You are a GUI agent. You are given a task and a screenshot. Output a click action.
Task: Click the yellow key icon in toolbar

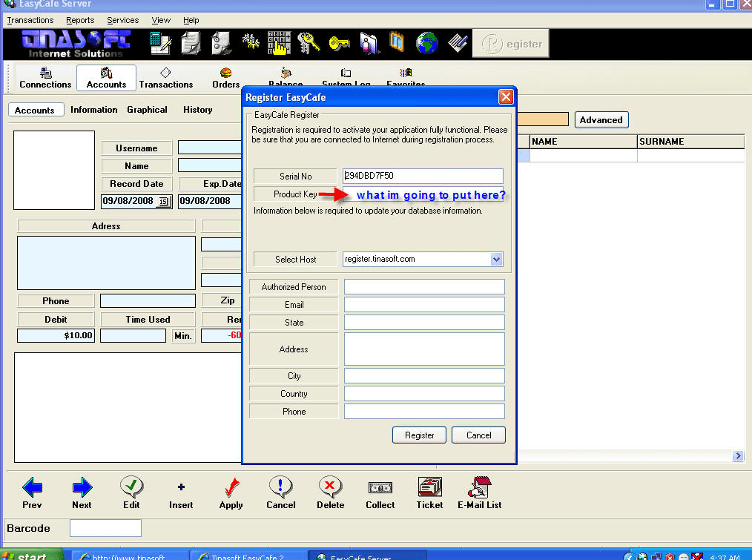[x=338, y=43]
